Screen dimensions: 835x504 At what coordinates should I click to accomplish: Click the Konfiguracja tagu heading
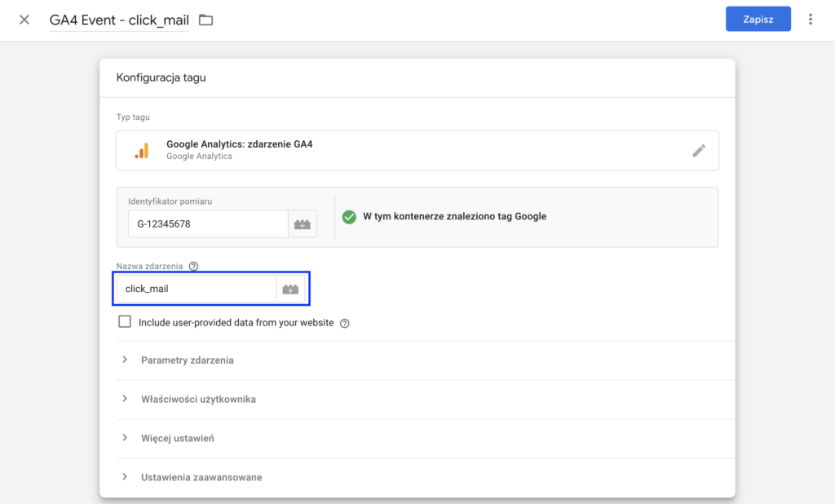tap(161, 77)
